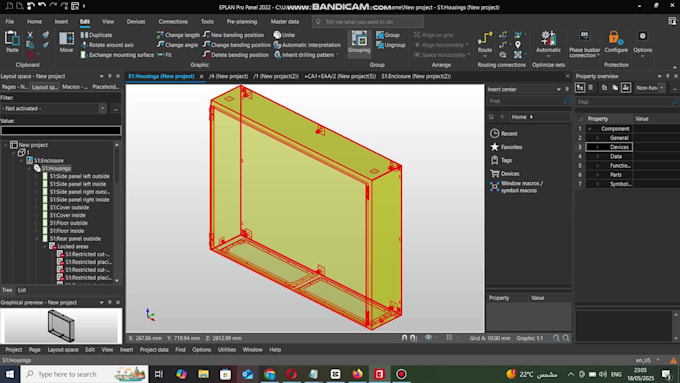Open the Non-fun dropdown in Property overview
Image resolution: width=680 pixels, height=383 pixels.
650,88
